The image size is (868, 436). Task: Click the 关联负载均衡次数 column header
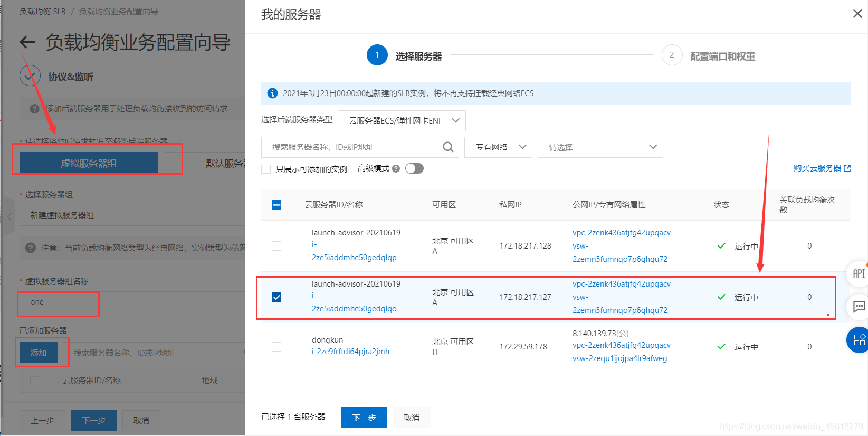pos(807,205)
